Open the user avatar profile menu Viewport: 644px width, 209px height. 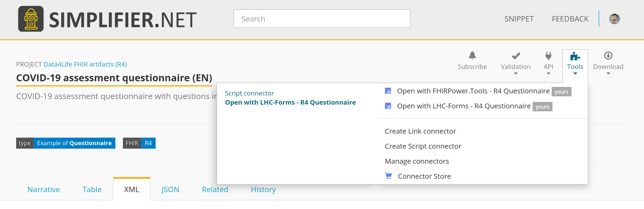pyautogui.click(x=614, y=19)
